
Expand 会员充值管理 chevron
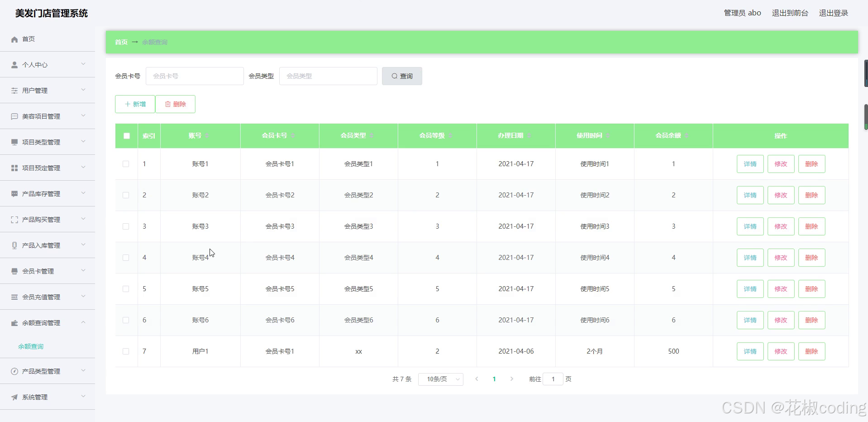tap(83, 297)
